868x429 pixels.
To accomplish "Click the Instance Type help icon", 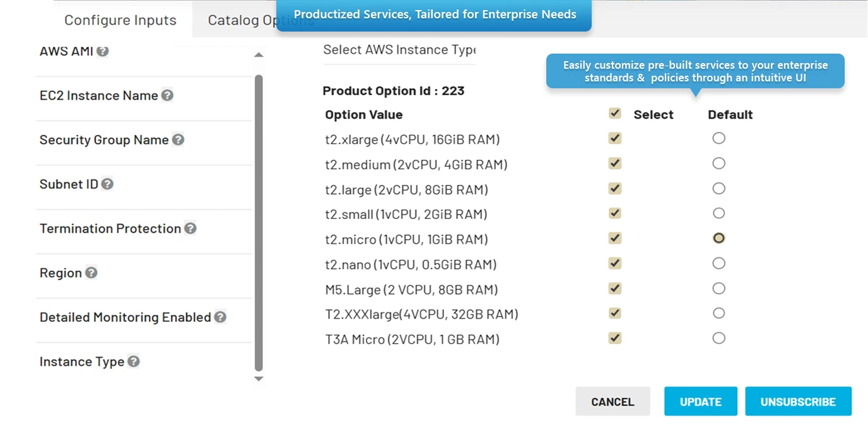I will pos(133,361).
